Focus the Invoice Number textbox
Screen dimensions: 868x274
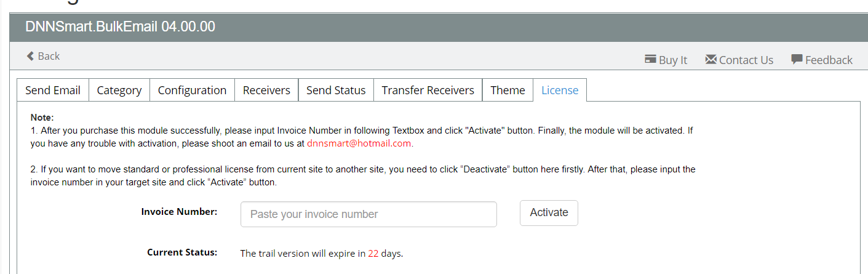click(368, 214)
